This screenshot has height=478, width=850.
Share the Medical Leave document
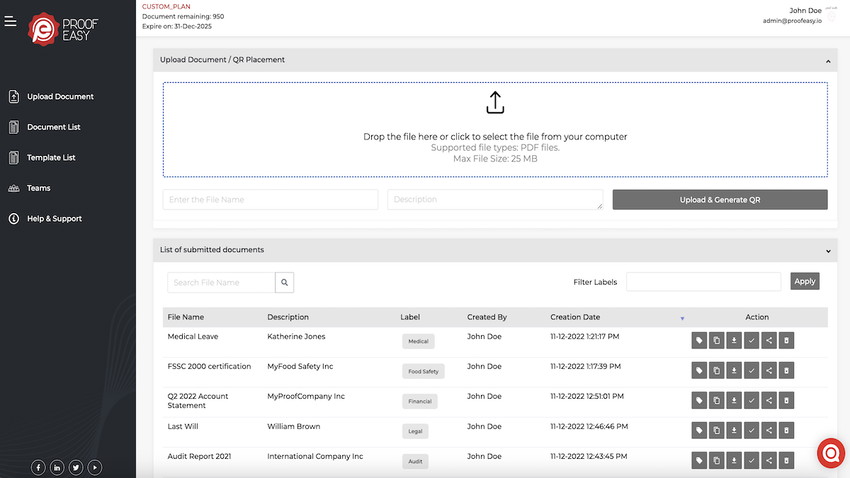click(769, 340)
